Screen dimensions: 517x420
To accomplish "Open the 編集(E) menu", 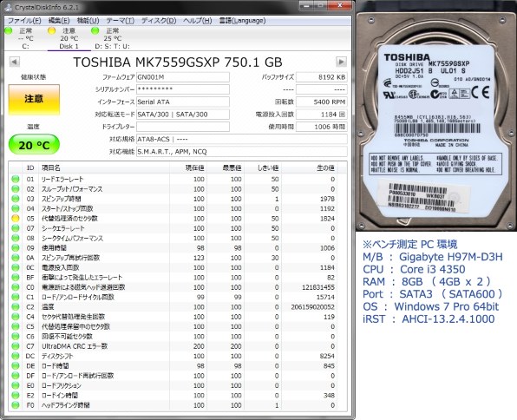I will point(59,21).
